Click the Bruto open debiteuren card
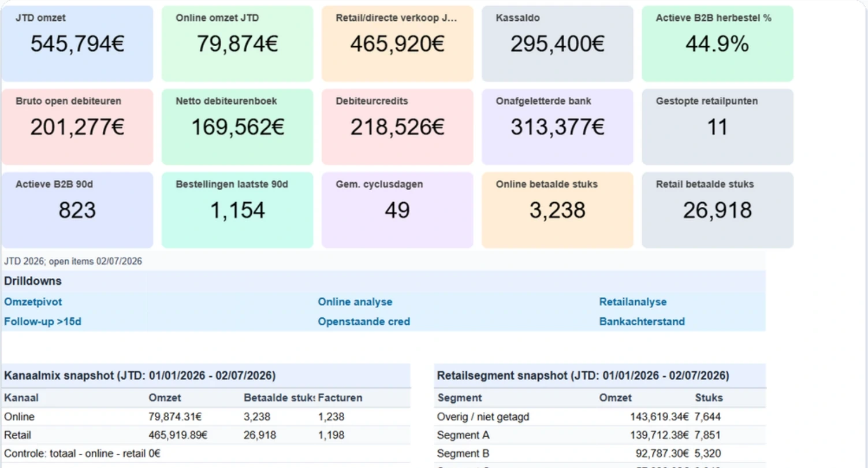Image resolution: width=868 pixels, height=468 pixels. (77, 127)
